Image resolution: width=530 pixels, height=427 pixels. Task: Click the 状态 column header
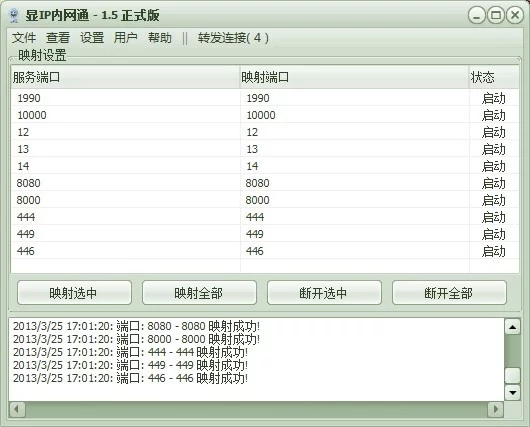coord(494,77)
